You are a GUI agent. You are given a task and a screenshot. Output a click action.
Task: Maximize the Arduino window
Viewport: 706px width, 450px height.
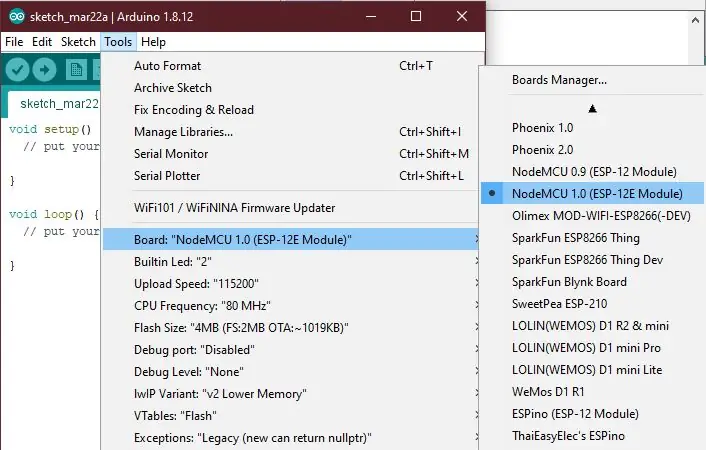coord(416,17)
